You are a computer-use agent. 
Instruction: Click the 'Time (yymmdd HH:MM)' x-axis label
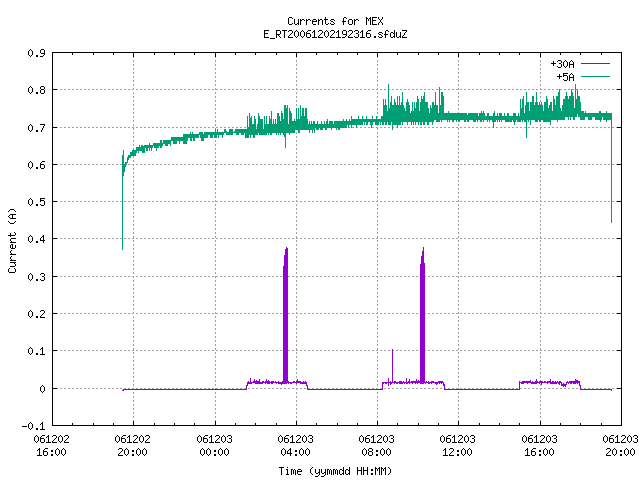pyautogui.click(x=335, y=471)
